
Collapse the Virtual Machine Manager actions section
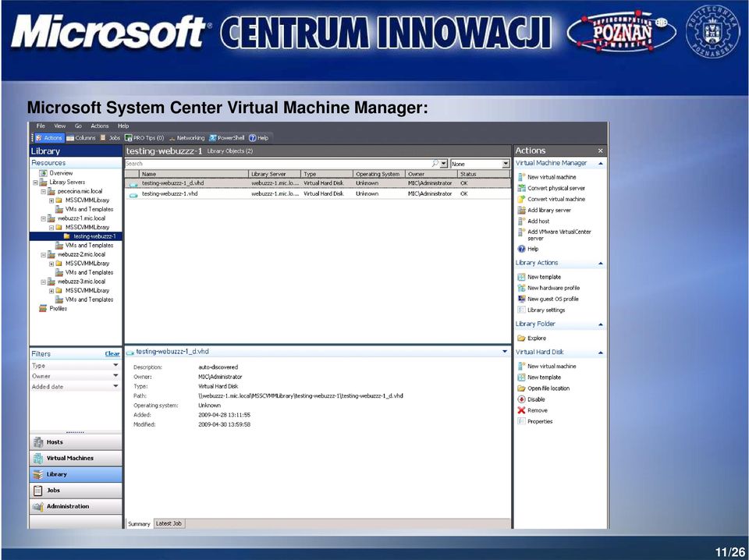601,163
